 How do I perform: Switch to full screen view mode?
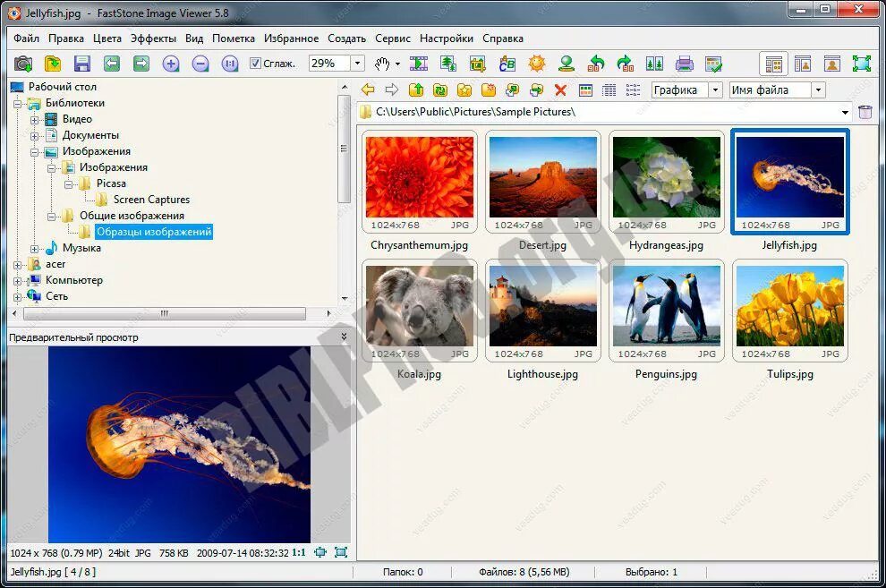(x=862, y=64)
